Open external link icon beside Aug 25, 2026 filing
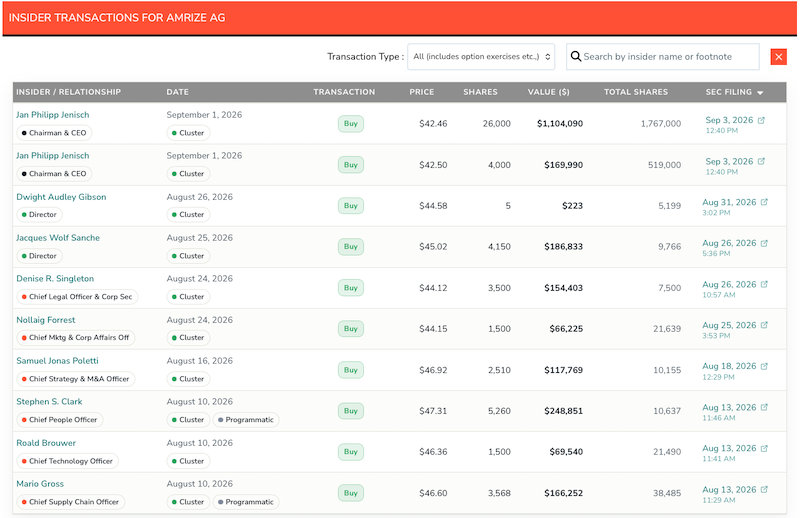Viewport: 800px width, 518px height. (x=764, y=325)
